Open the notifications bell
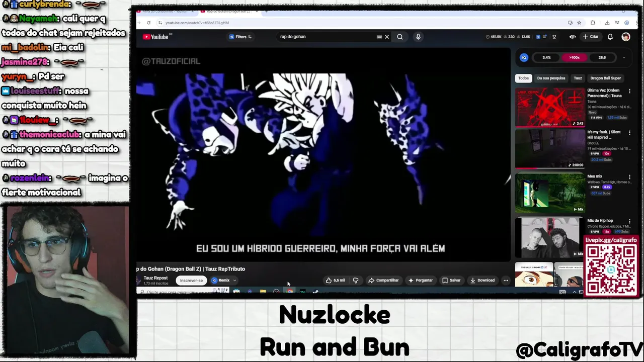Screen dimensions: 644x362 tap(610, 37)
